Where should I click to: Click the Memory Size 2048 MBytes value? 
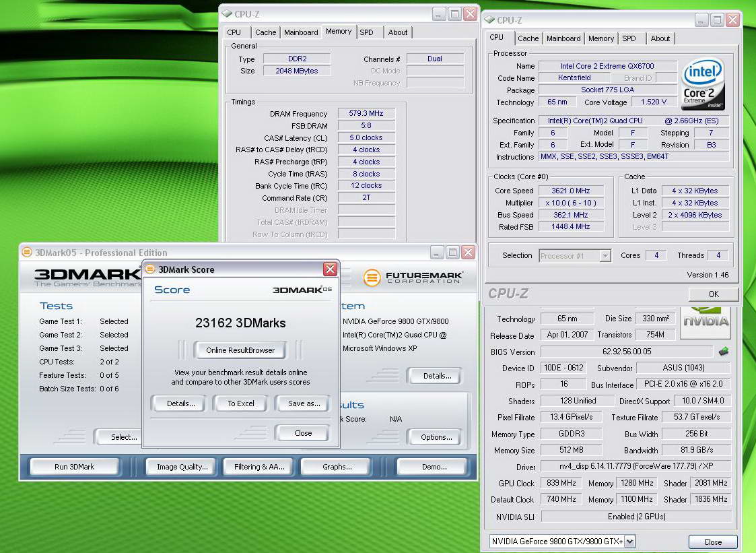coord(297,71)
